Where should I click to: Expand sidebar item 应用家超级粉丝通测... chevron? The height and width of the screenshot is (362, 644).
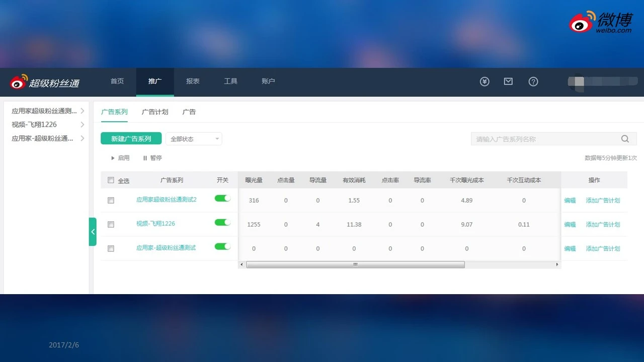[83, 111]
